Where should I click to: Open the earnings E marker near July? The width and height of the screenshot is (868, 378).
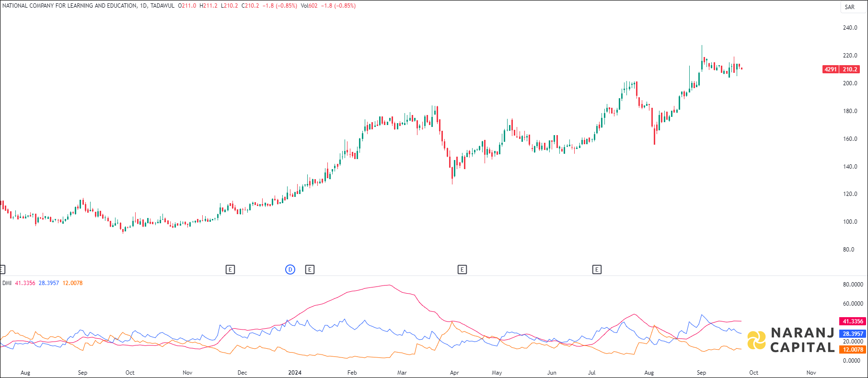click(x=597, y=270)
